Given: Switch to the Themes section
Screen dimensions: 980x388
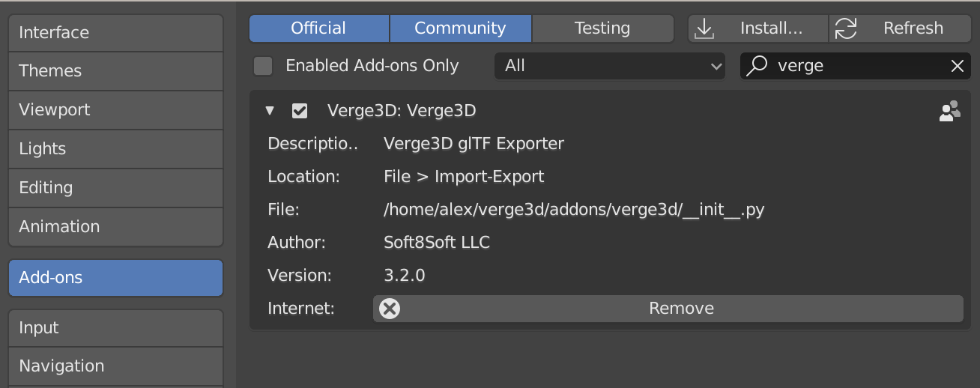Looking at the screenshot, I should click(116, 71).
